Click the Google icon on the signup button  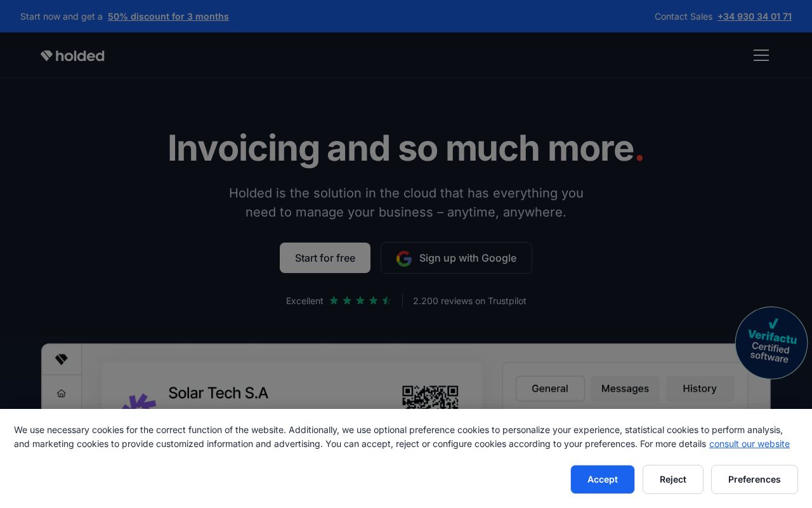pyautogui.click(x=404, y=258)
